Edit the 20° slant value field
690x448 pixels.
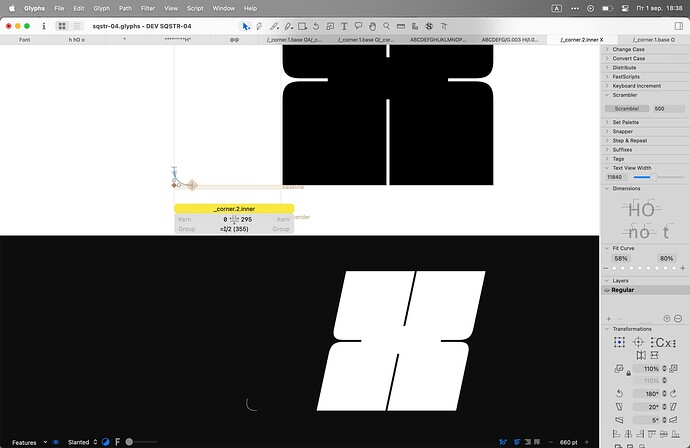[647, 407]
